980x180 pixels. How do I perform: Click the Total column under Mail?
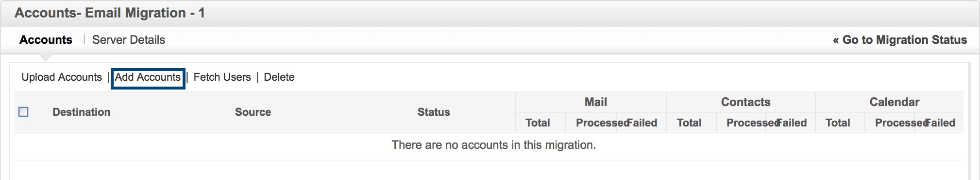coord(538,123)
